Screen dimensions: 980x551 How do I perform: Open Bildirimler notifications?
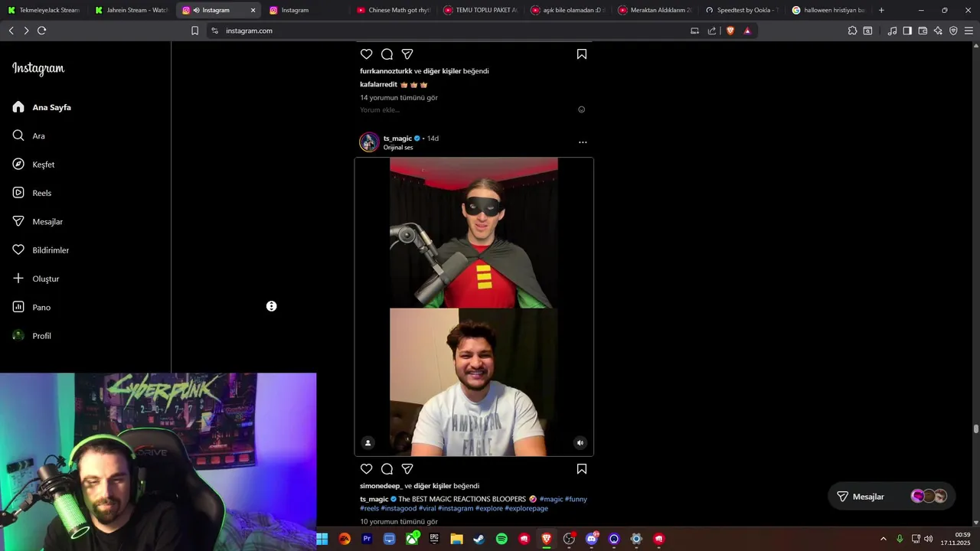(x=41, y=250)
